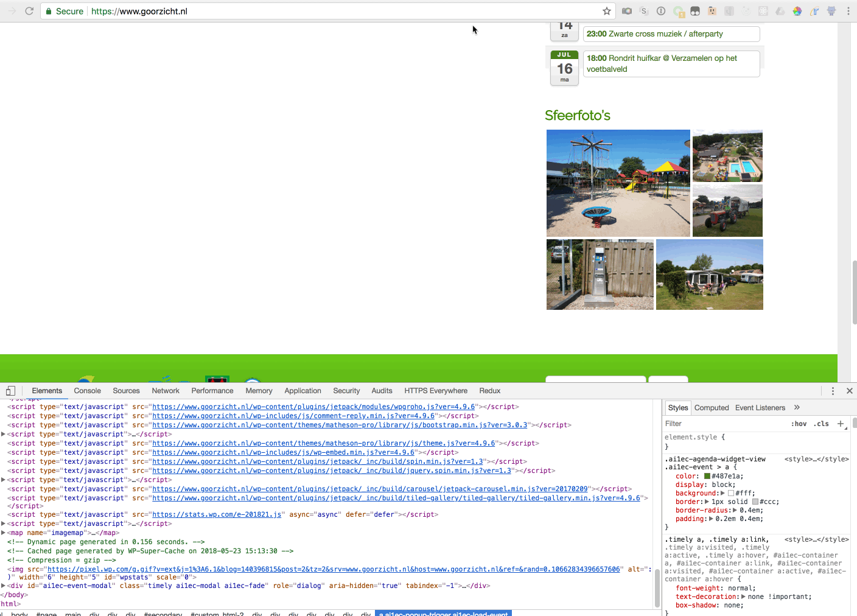Open the Audits tab
The width and height of the screenshot is (857, 616).
(x=382, y=391)
